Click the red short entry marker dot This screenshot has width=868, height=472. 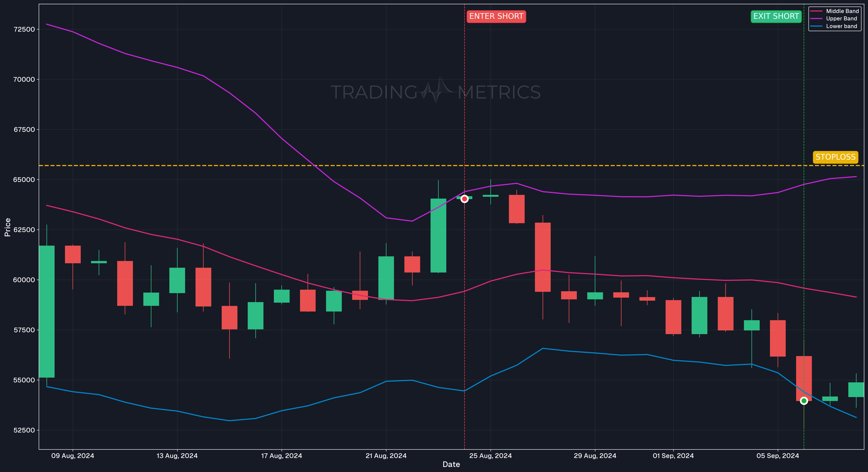click(464, 199)
